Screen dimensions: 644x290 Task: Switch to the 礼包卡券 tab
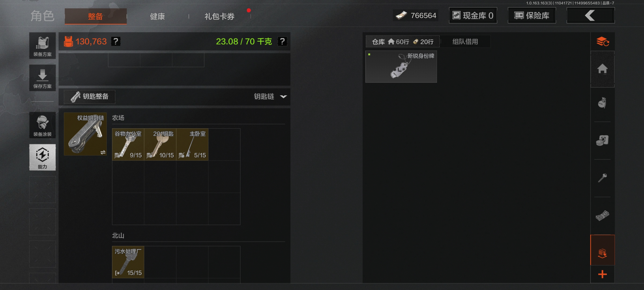tap(219, 16)
